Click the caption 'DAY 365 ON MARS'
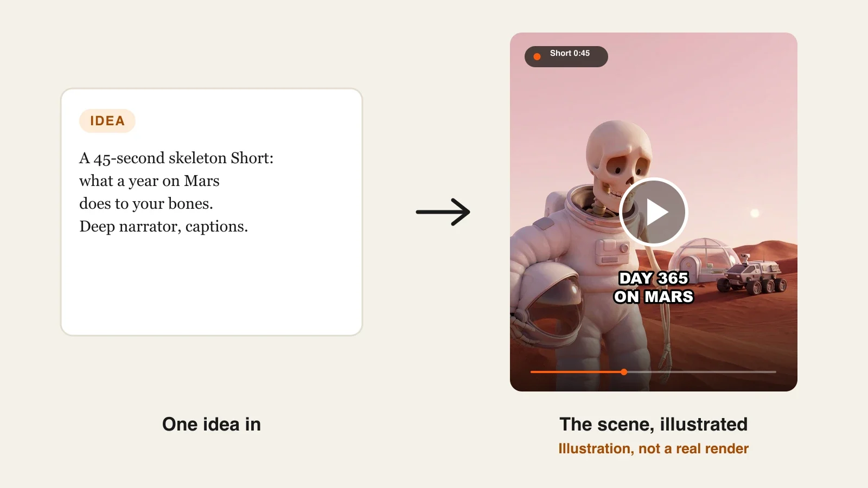 [x=654, y=287]
